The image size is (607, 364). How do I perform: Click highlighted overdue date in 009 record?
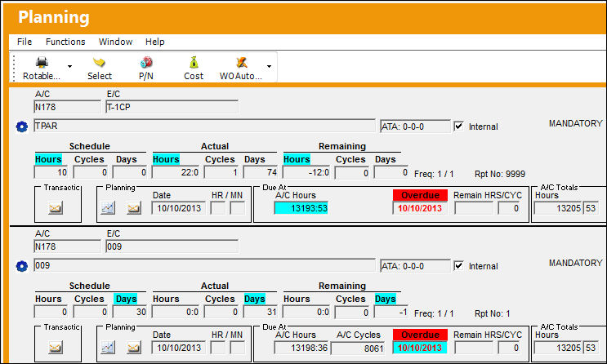click(x=420, y=348)
